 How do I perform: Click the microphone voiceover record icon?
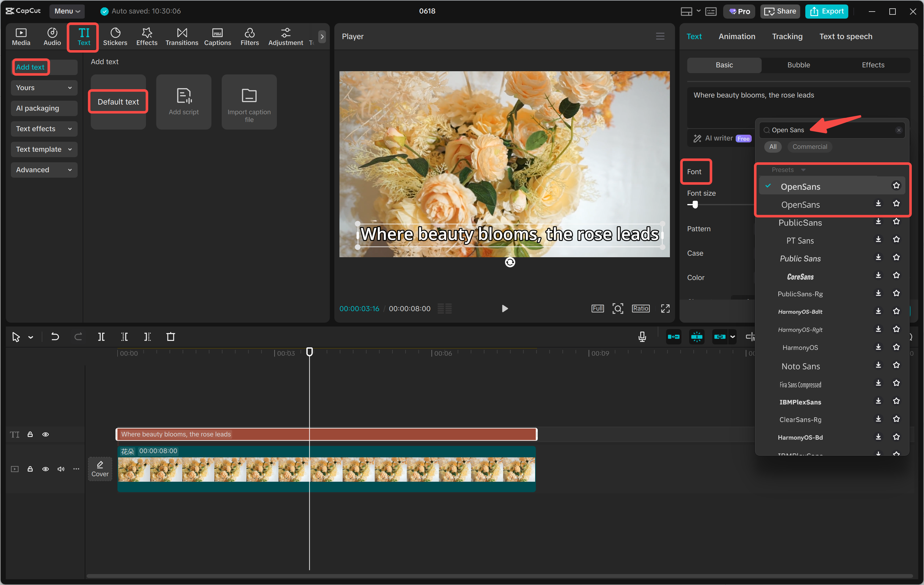tap(642, 337)
